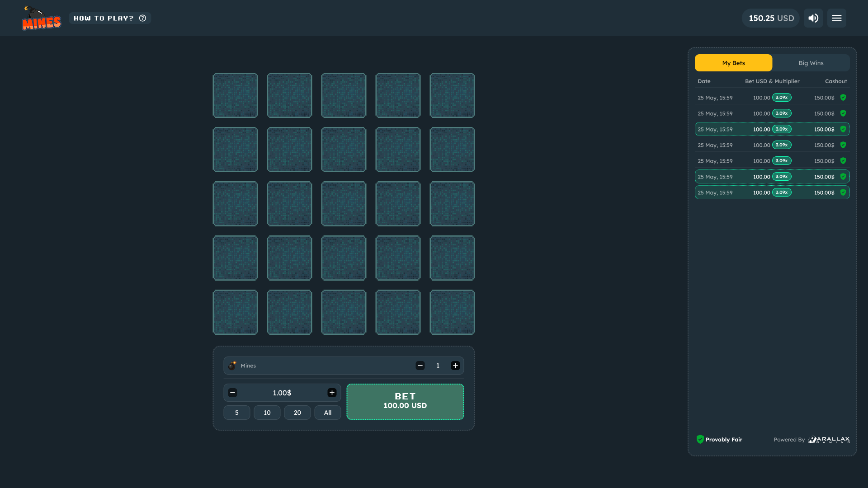The height and width of the screenshot is (488, 868).
Task: Click the question mark help icon
Action: [x=143, y=18]
